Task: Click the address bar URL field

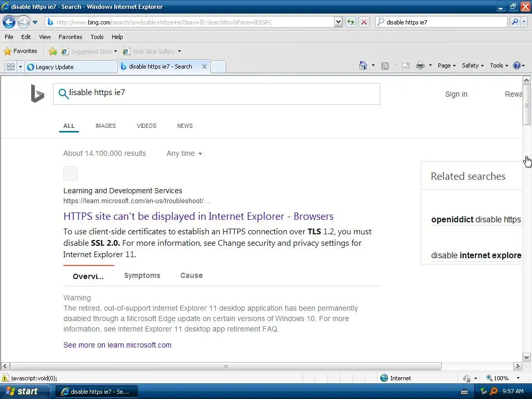Action: [x=189, y=22]
